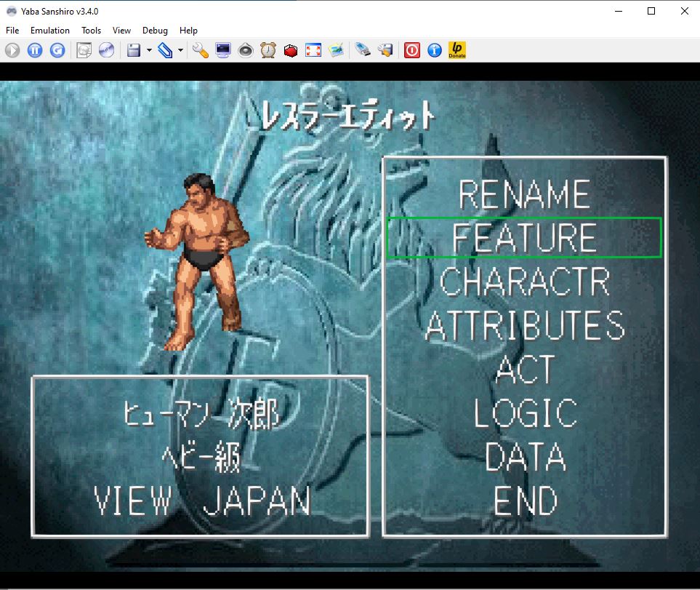Click the monitor display icon

tap(222, 50)
